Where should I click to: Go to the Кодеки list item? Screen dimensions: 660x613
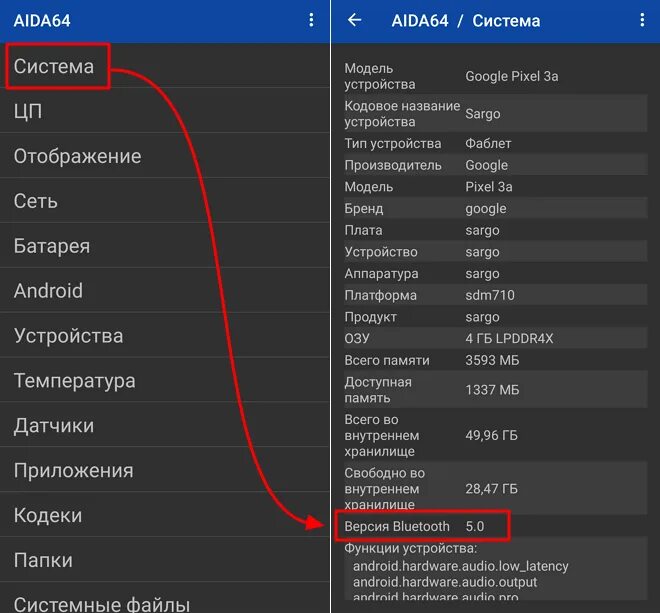pyautogui.click(x=165, y=515)
